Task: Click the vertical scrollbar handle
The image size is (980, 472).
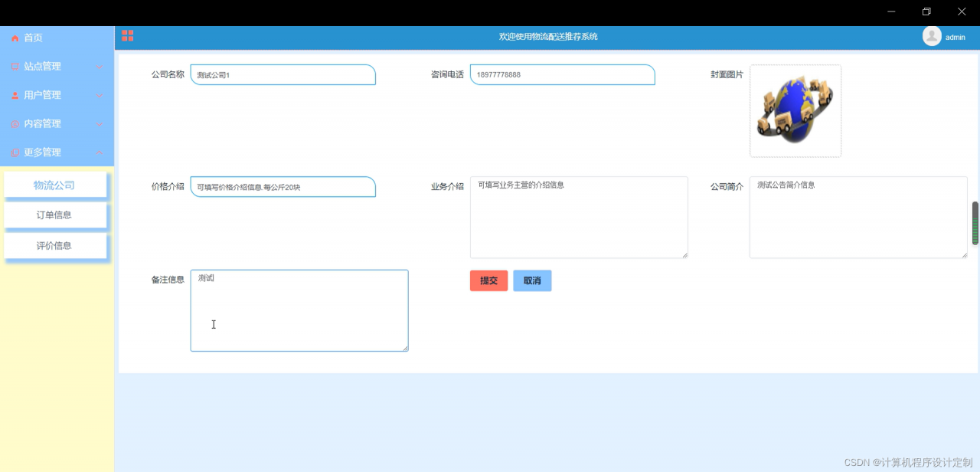Action: coord(975,223)
